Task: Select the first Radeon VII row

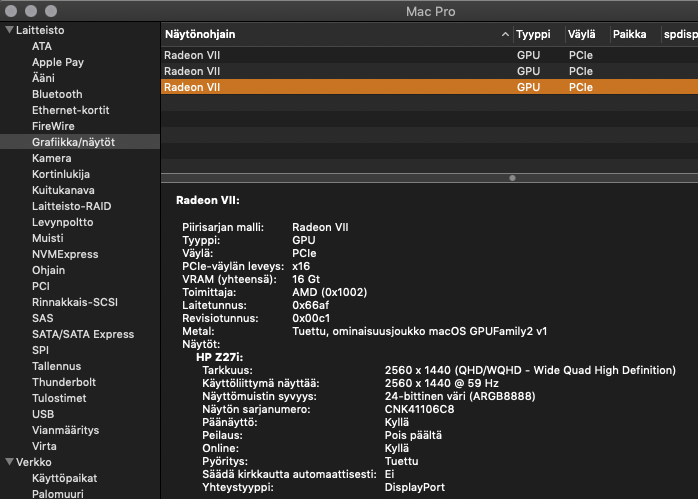Action: coord(429,55)
